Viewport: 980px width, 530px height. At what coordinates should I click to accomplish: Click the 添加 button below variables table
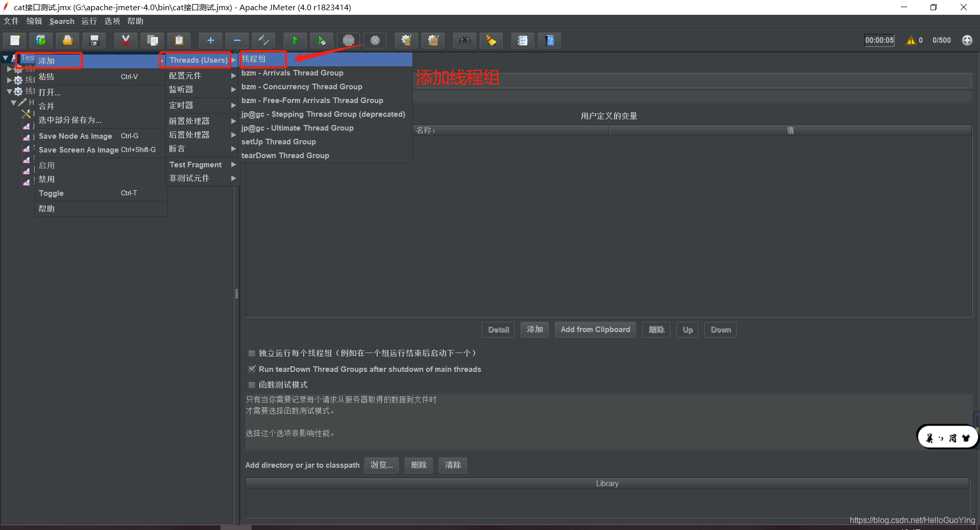pos(535,330)
